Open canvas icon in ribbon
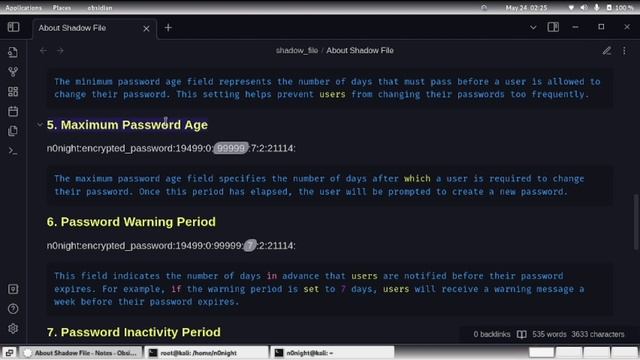The image size is (640, 360). pos(13,91)
